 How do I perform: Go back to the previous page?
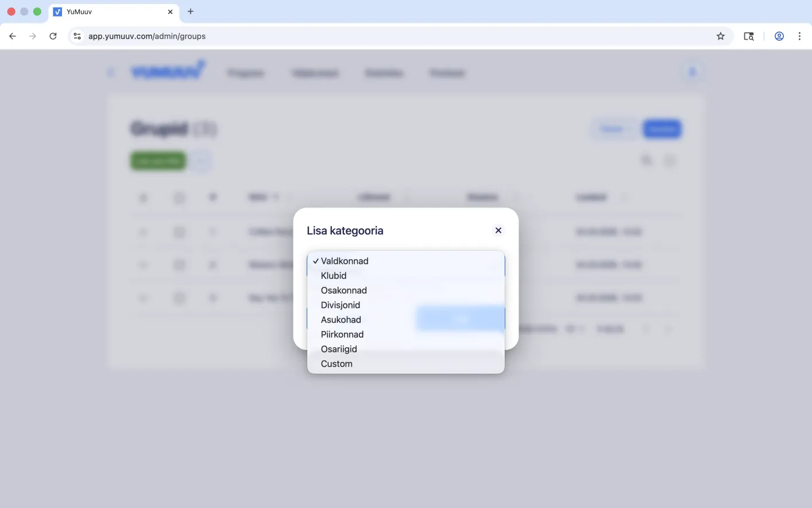[x=13, y=36]
